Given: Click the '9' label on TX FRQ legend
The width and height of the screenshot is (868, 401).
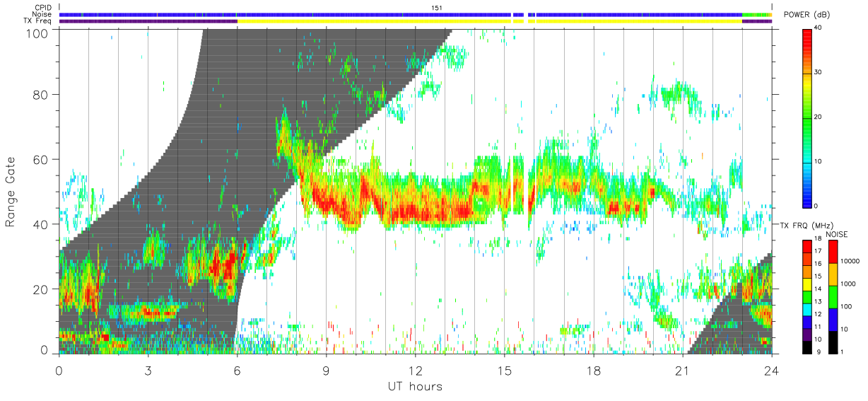Looking at the screenshot, I should coord(819,351).
